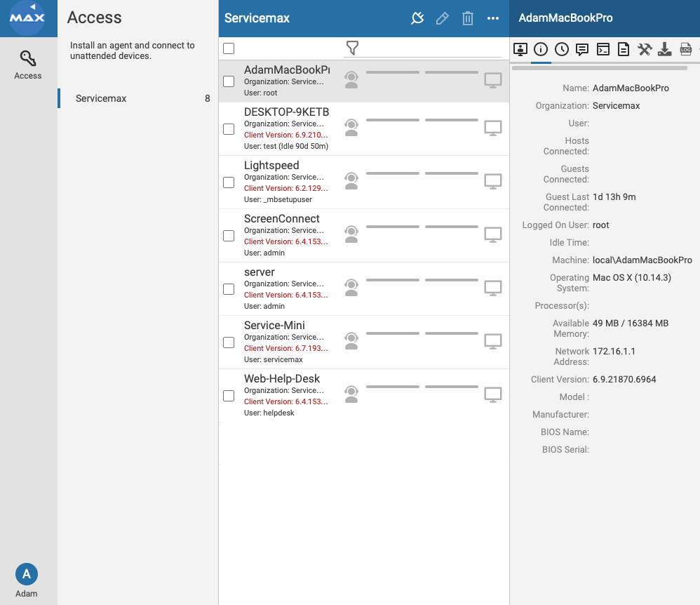Select the Servicemax session group in sidebar

[137, 98]
